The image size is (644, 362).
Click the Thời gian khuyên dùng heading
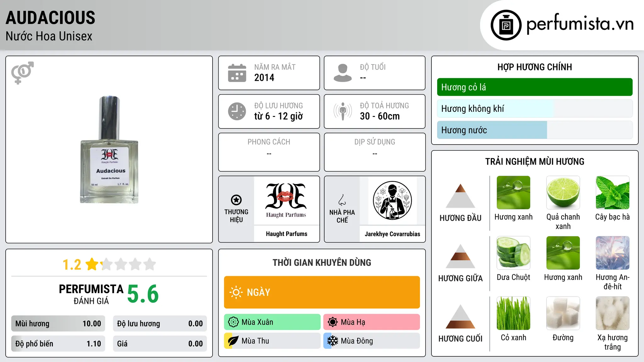[x=322, y=263]
